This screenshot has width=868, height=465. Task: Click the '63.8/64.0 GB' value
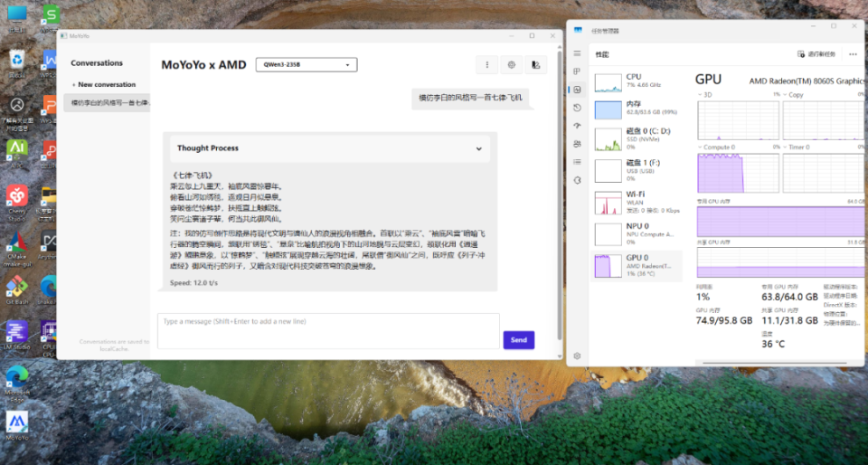point(789,297)
